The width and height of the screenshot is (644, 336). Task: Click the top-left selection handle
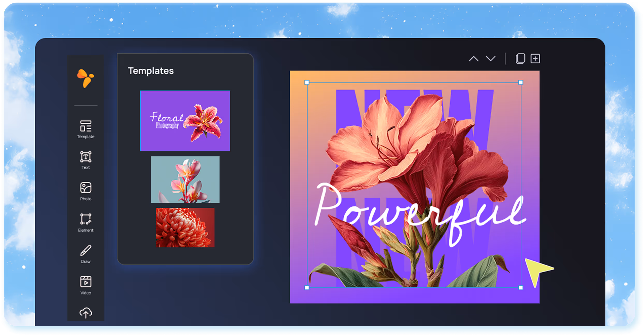click(307, 82)
